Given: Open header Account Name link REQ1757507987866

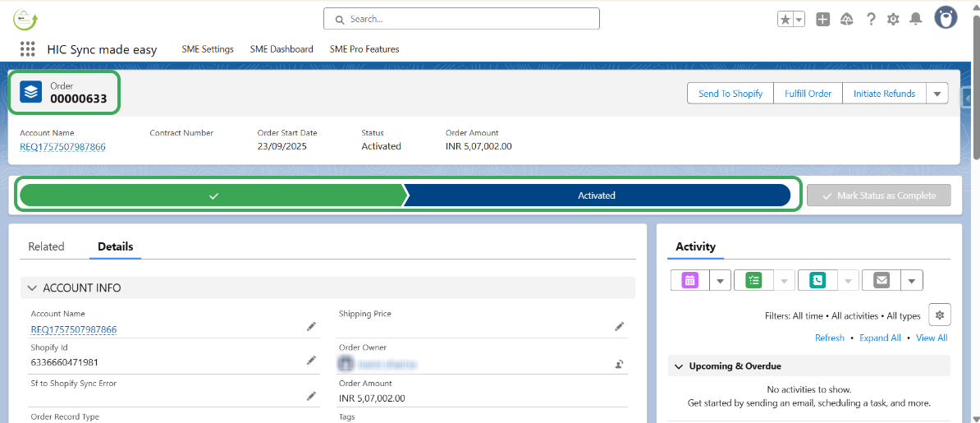Looking at the screenshot, I should [62, 146].
